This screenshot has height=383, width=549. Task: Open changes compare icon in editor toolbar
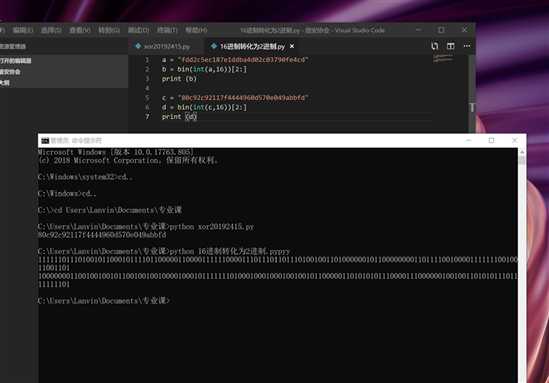tap(435, 46)
